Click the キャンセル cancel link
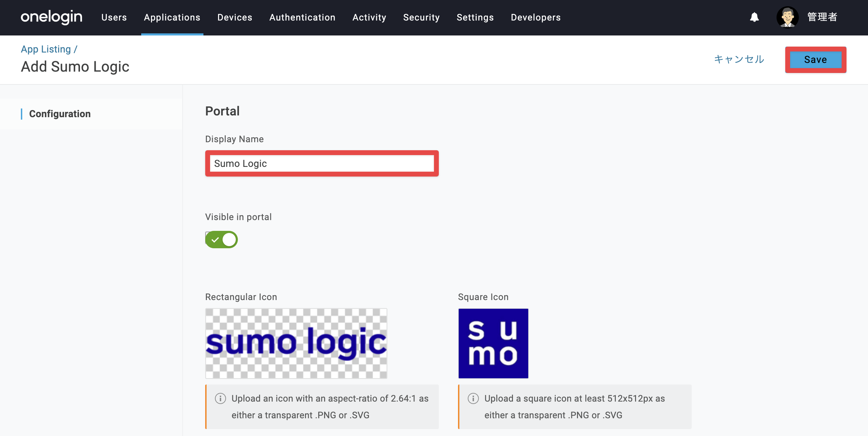868x436 pixels. [x=739, y=59]
